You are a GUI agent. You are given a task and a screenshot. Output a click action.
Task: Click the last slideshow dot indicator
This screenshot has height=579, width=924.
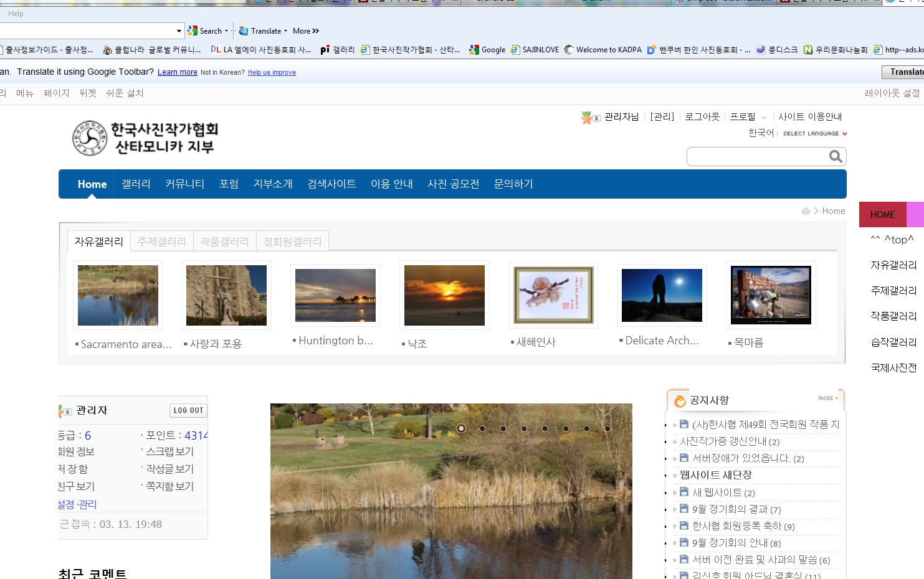pos(607,428)
